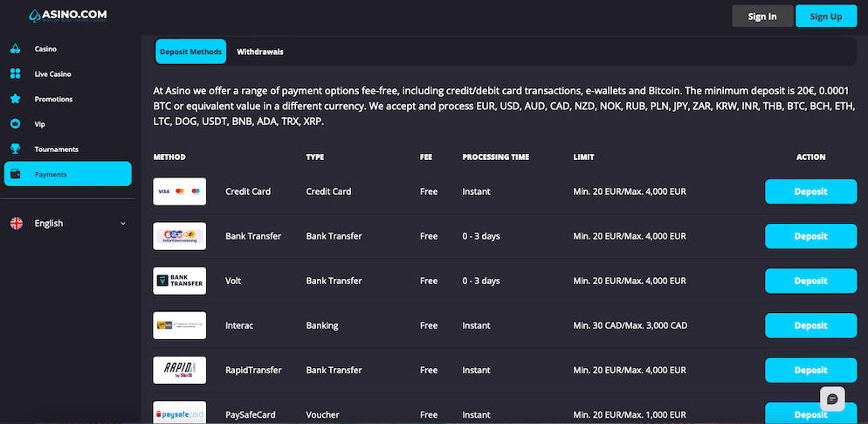Viewport: 868px width, 424px height.
Task: Click the Live Casino chips icon
Action: (16, 73)
